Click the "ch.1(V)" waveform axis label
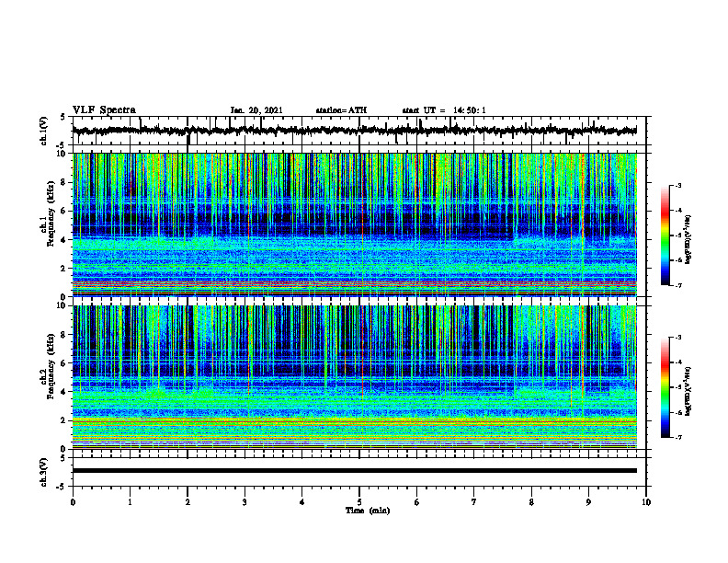Image resolution: width=728 pixels, height=563 pixels. (x=43, y=131)
